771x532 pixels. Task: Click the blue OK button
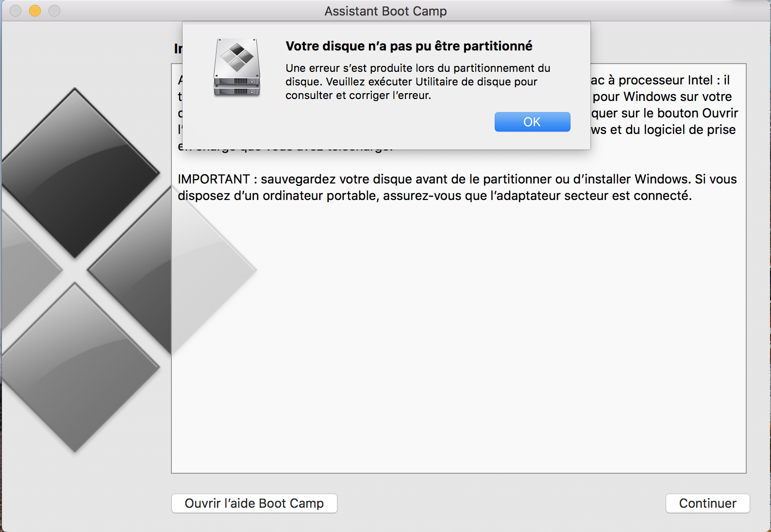tap(532, 122)
